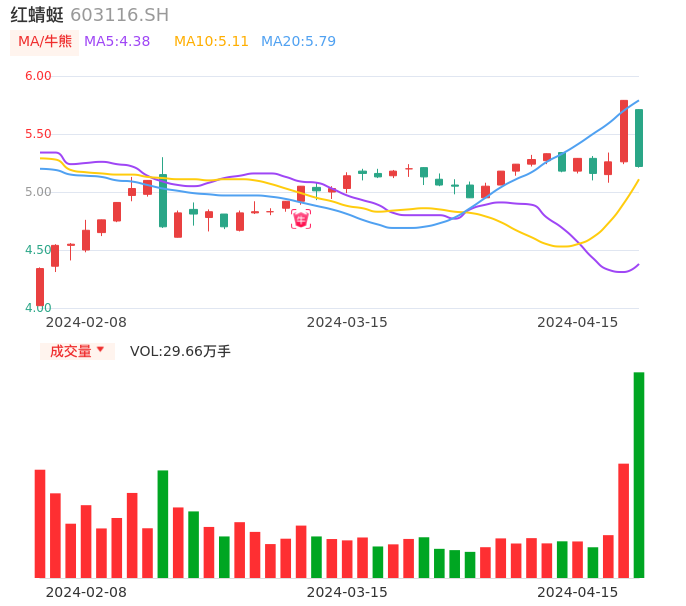686x606 pixels.
Task: Click the stock name 红蜻蜓
Action: [37, 15]
